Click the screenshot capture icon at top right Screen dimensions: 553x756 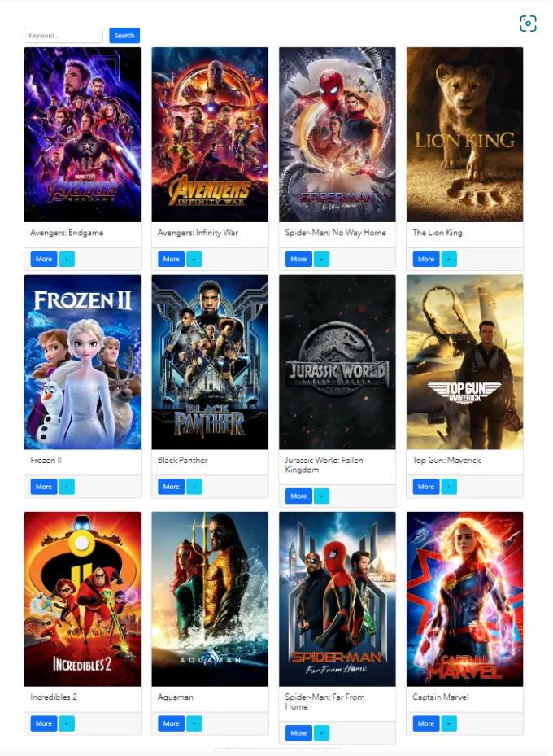click(x=528, y=23)
